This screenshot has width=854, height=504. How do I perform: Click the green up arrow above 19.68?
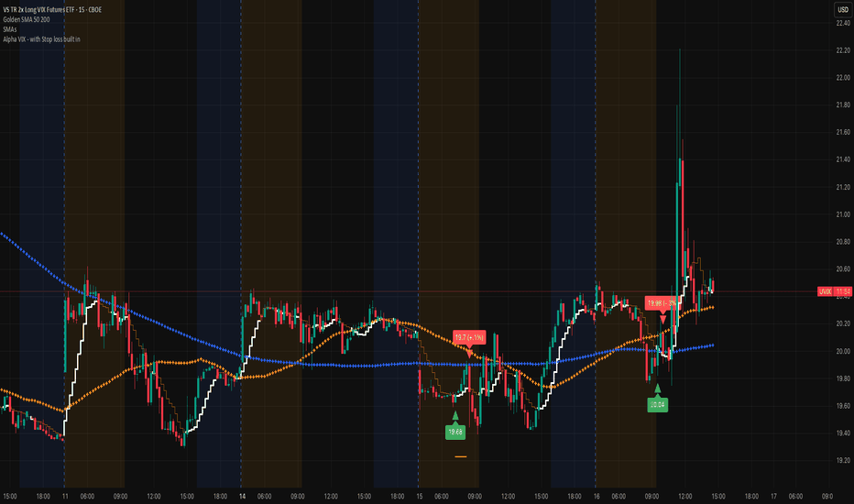point(455,416)
